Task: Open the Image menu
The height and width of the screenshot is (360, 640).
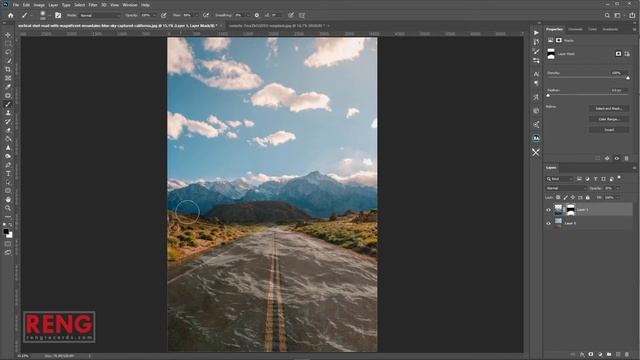Action: 39,5
